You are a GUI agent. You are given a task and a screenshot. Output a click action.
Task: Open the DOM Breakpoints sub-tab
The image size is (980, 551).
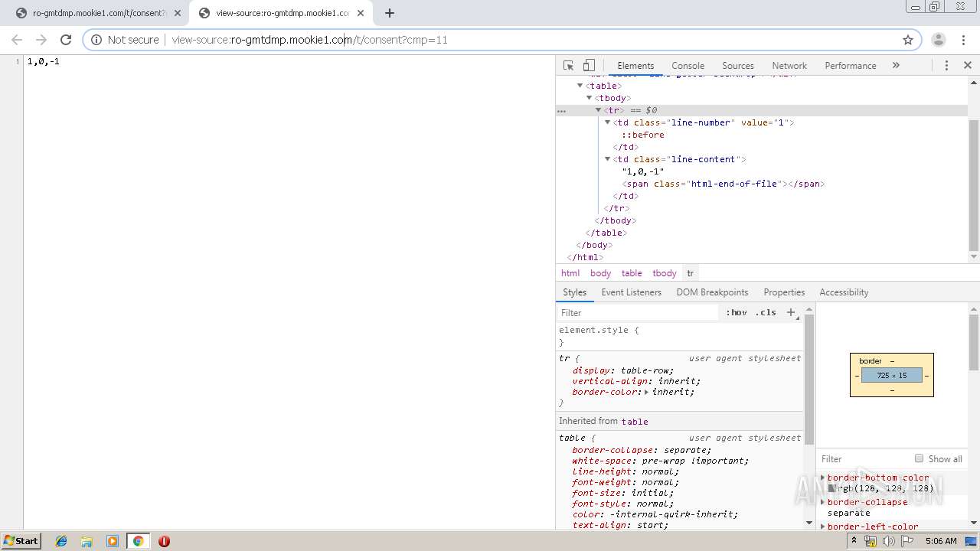pos(712,292)
